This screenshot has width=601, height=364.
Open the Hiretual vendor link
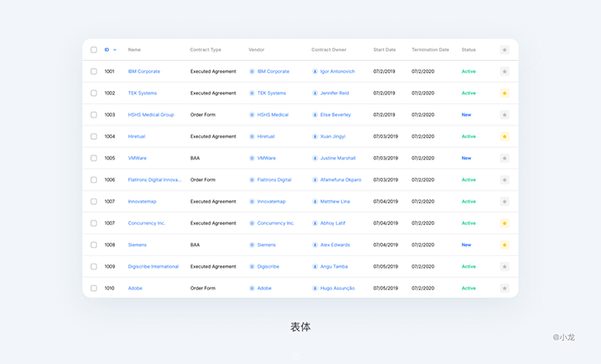(x=265, y=136)
